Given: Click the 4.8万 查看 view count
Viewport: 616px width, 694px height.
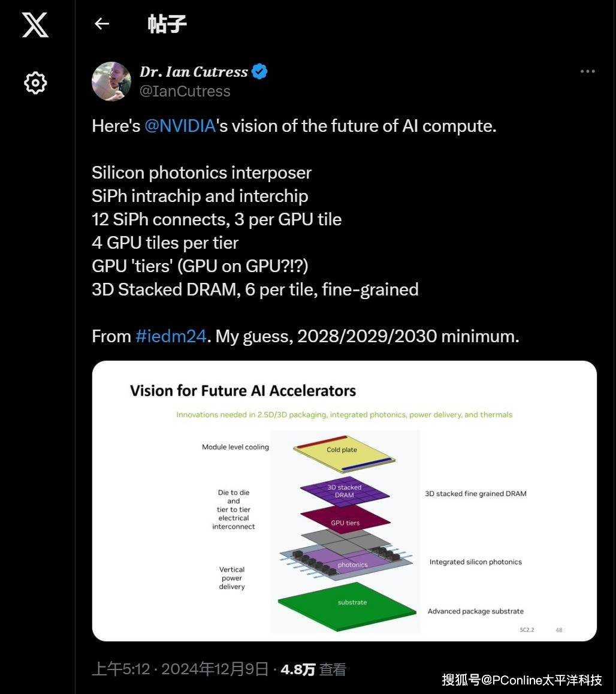Looking at the screenshot, I should coord(313,669).
